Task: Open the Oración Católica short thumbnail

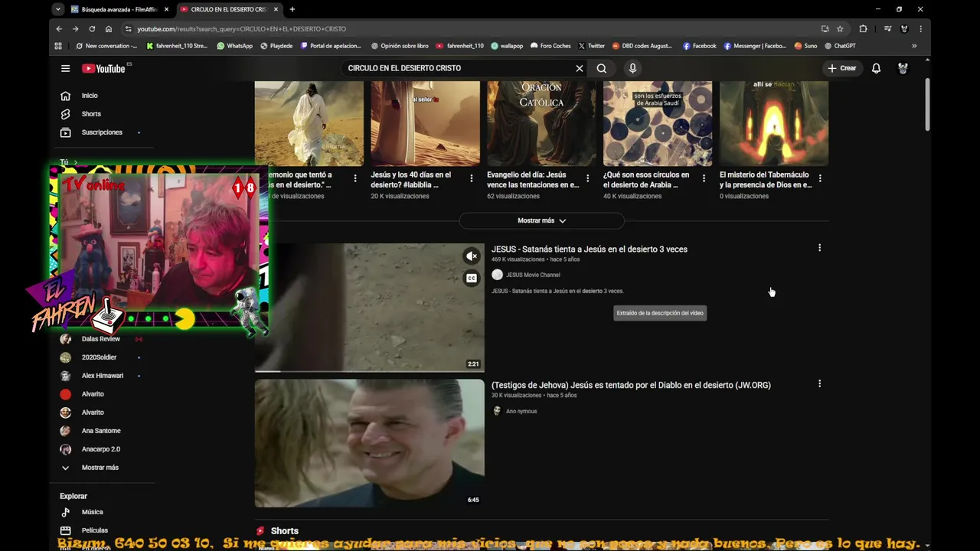Action: click(541, 123)
